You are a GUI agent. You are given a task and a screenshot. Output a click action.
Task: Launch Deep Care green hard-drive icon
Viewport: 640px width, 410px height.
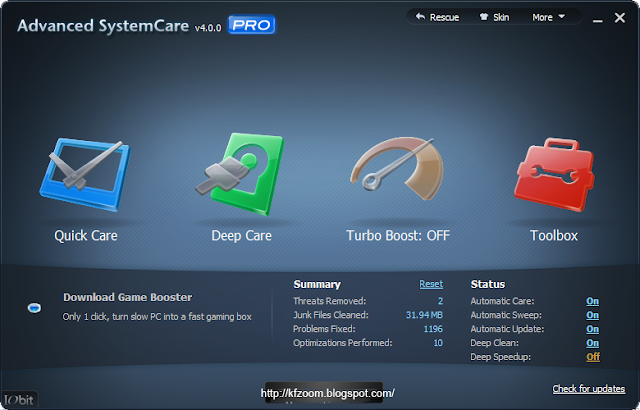click(240, 174)
